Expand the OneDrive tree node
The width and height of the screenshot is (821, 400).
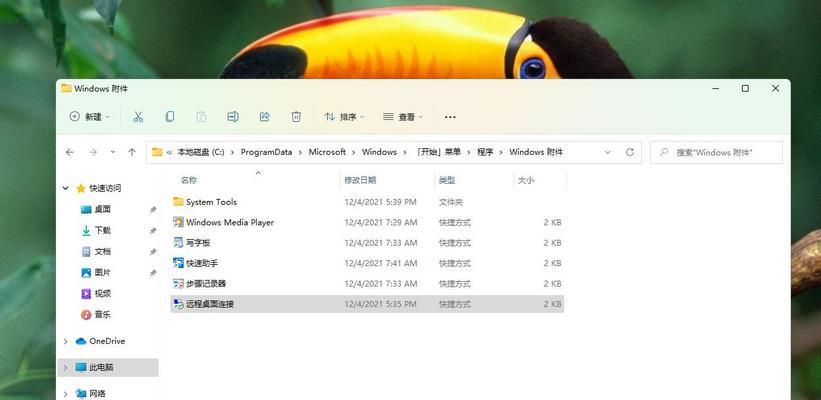(x=65, y=341)
